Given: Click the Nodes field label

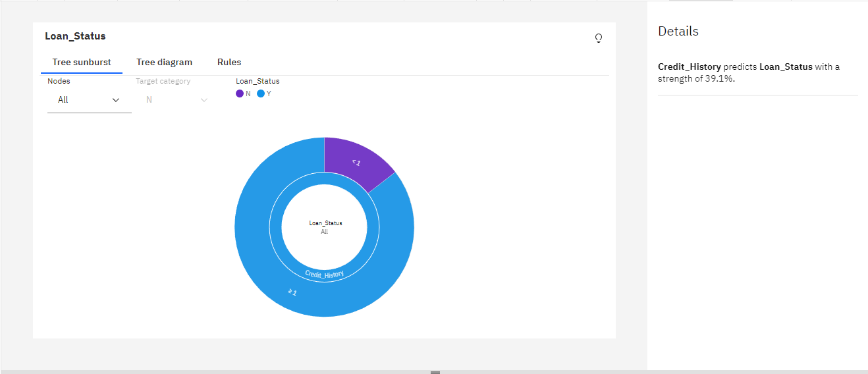Looking at the screenshot, I should 59,81.
